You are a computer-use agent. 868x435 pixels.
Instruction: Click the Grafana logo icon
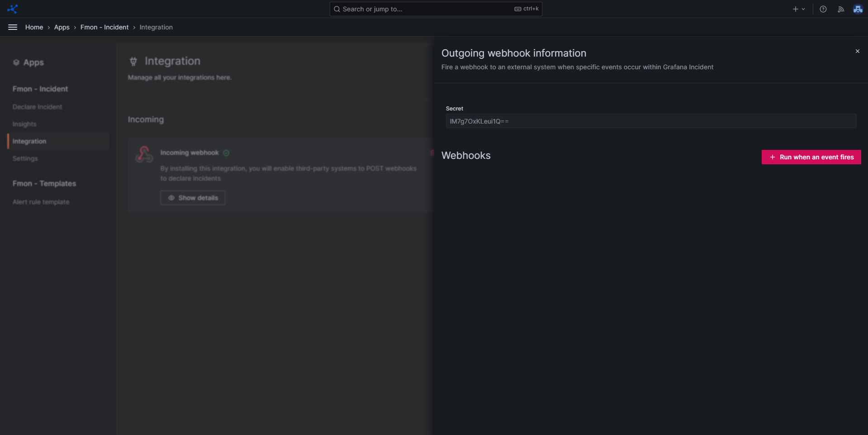pos(13,9)
